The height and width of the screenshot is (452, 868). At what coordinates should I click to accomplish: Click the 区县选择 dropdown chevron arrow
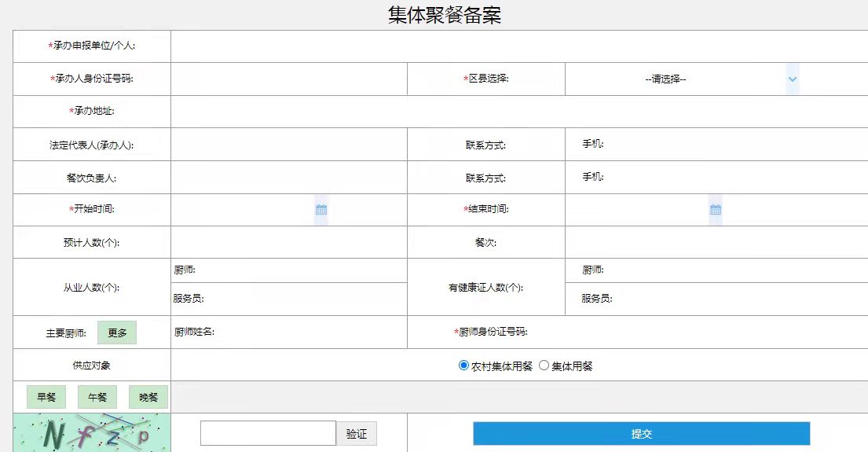(x=792, y=79)
